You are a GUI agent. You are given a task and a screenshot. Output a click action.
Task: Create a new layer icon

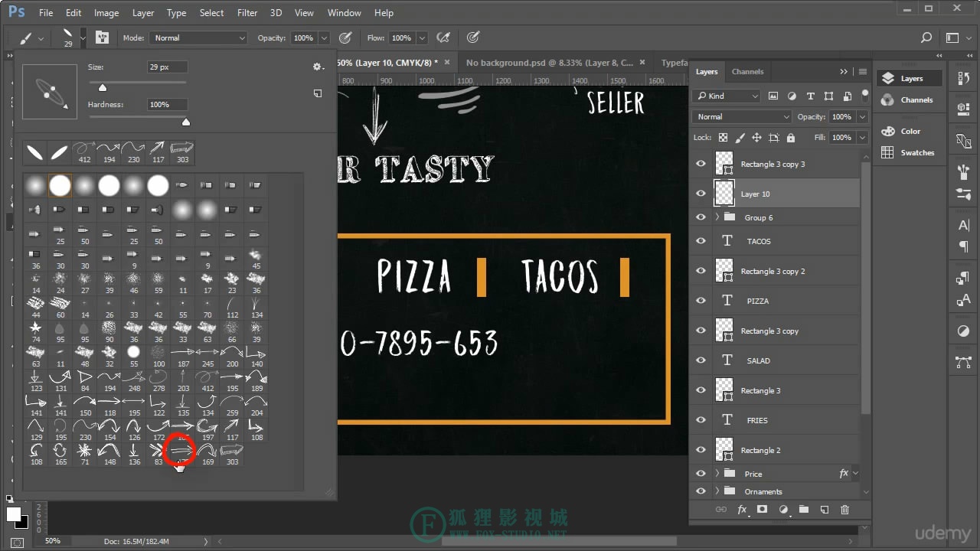pyautogui.click(x=825, y=509)
